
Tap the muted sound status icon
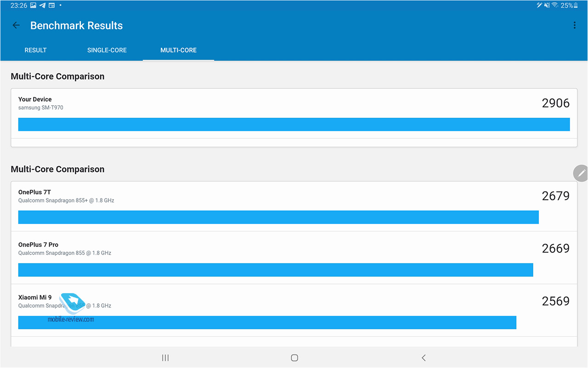547,6
